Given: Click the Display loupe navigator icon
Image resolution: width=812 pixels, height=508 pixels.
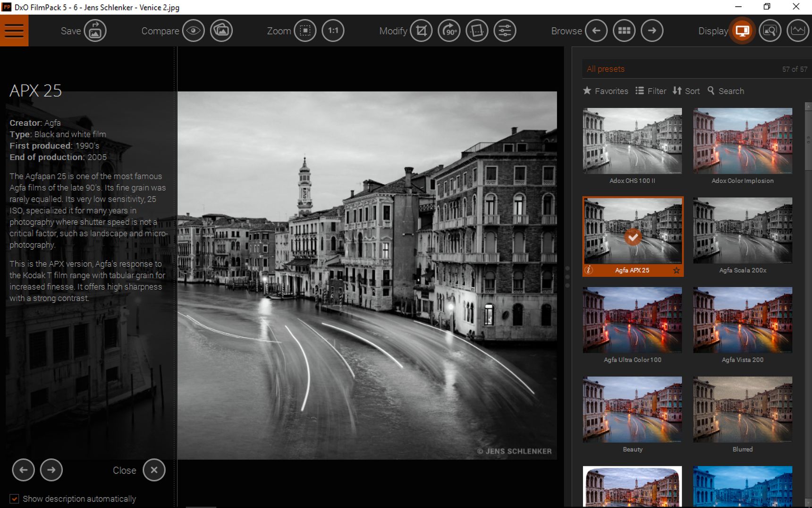Looking at the screenshot, I should (x=770, y=31).
